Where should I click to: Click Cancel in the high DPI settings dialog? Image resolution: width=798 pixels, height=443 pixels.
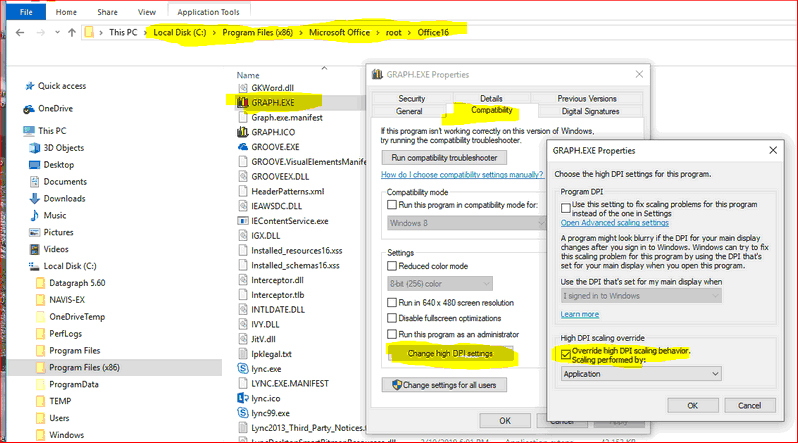click(x=750, y=405)
